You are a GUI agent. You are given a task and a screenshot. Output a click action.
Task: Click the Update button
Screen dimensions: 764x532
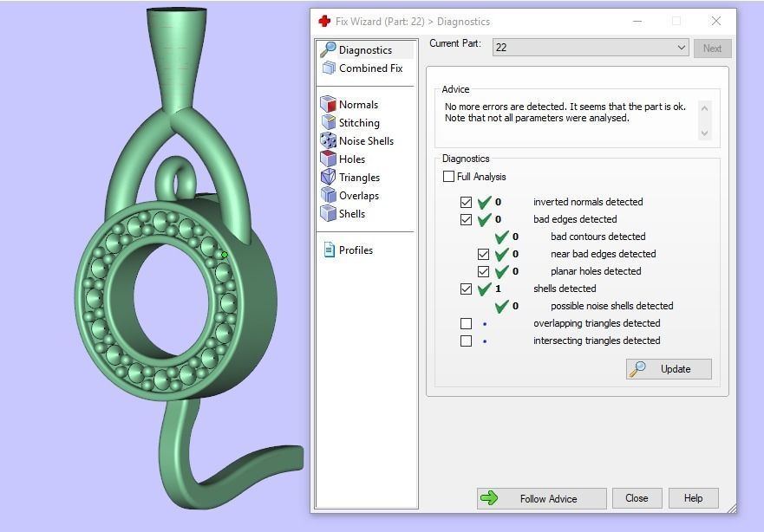pyautogui.click(x=669, y=369)
